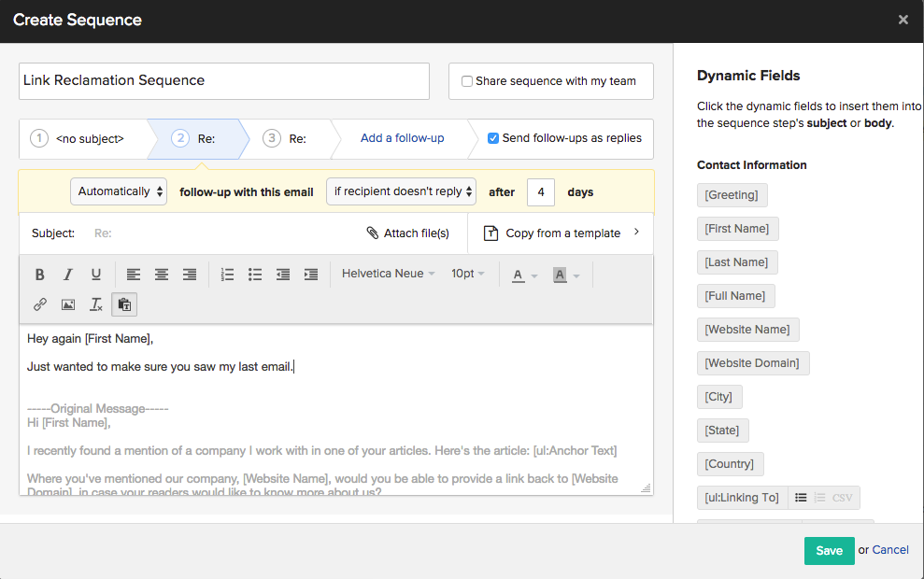Click the underline formatting icon

(96, 275)
